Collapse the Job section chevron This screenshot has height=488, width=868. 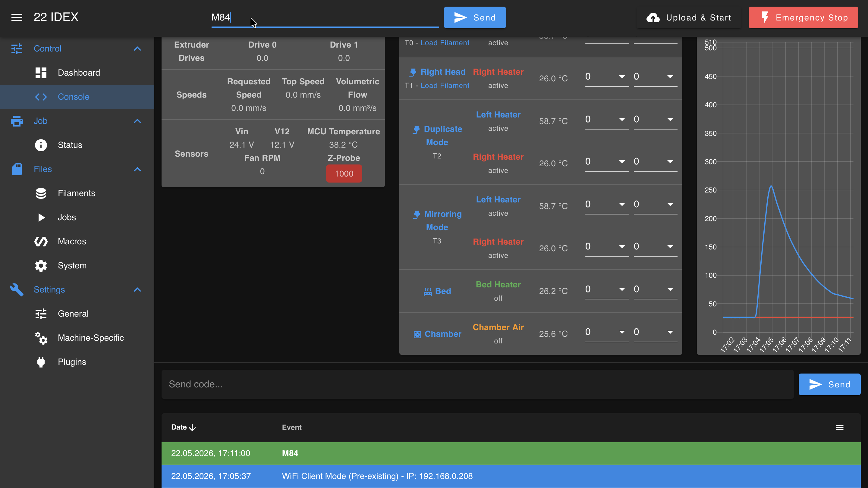click(137, 121)
